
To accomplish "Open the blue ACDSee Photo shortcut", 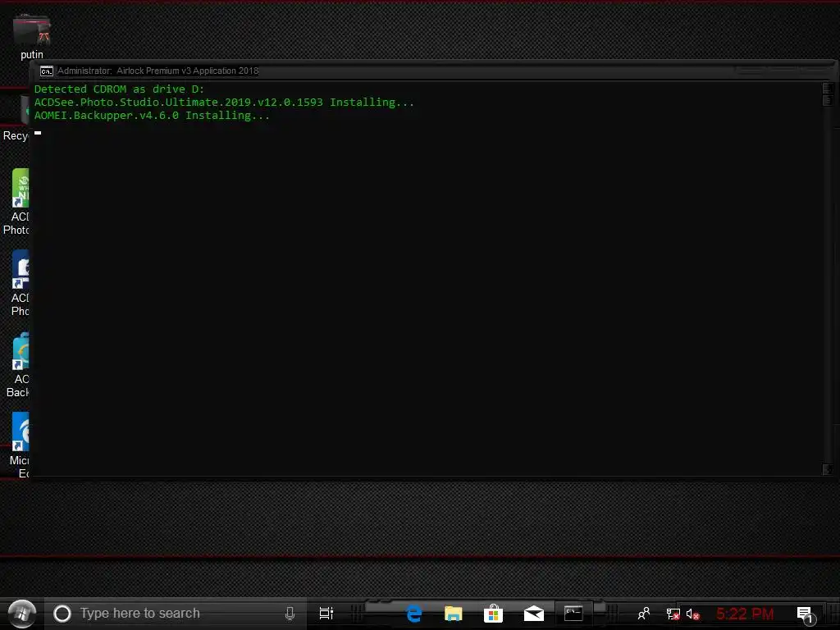I will click(x=19, y=283).
